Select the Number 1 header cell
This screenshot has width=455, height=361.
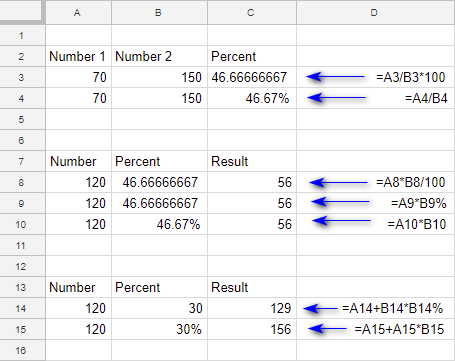(x=78, y=56)
